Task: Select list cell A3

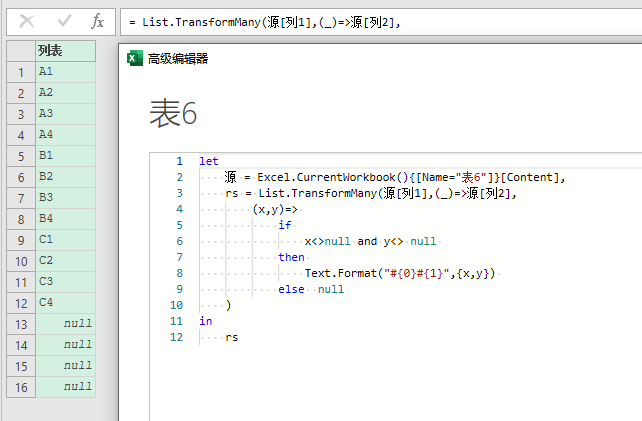Action: pos(66,114)
